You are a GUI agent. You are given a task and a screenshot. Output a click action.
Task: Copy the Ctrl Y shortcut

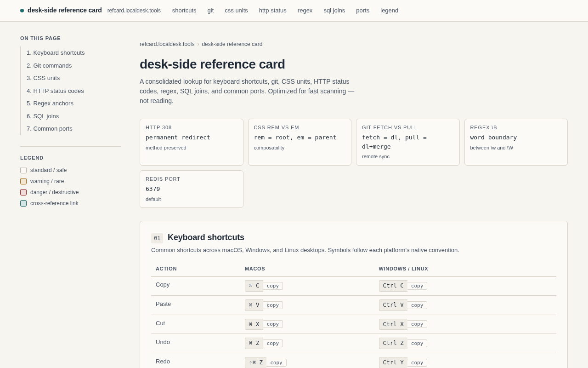click(417, 363)
